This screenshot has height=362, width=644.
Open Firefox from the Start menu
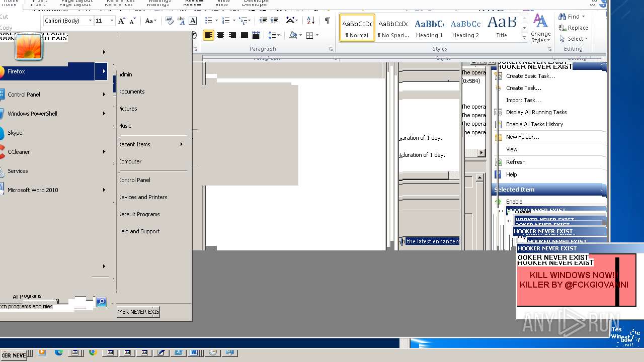[48, 71]
